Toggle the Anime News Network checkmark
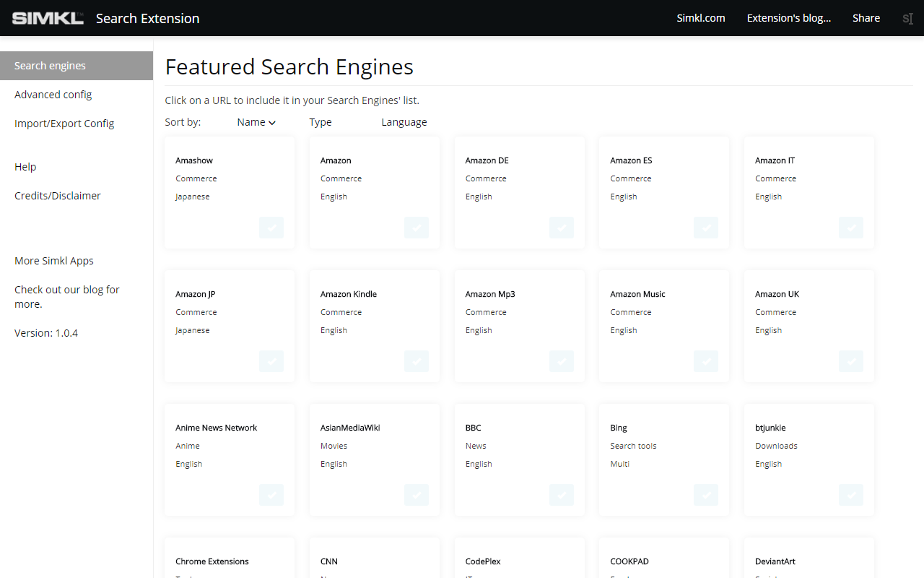The height and width of the screenshot is (578, 924). (x=271, y=495)
